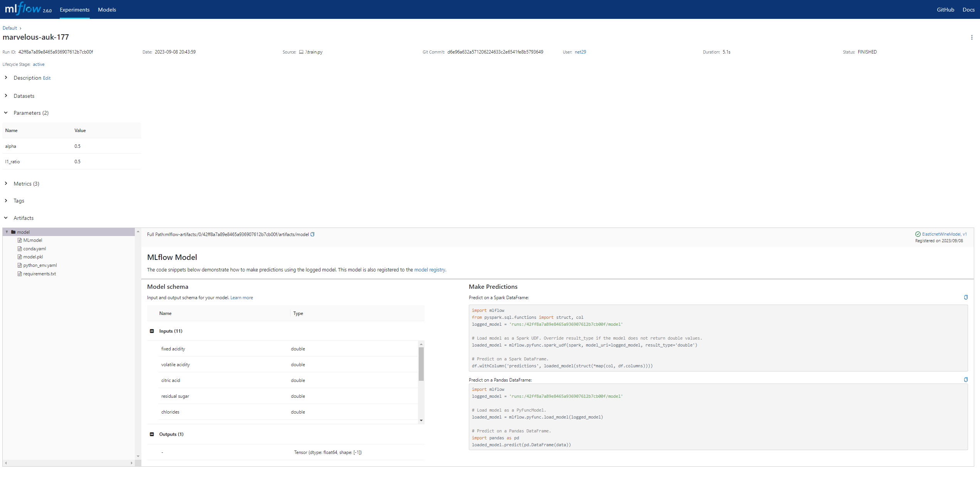Click the Edit description link
The height and width of the screenshot is (484, 980).
47,78
